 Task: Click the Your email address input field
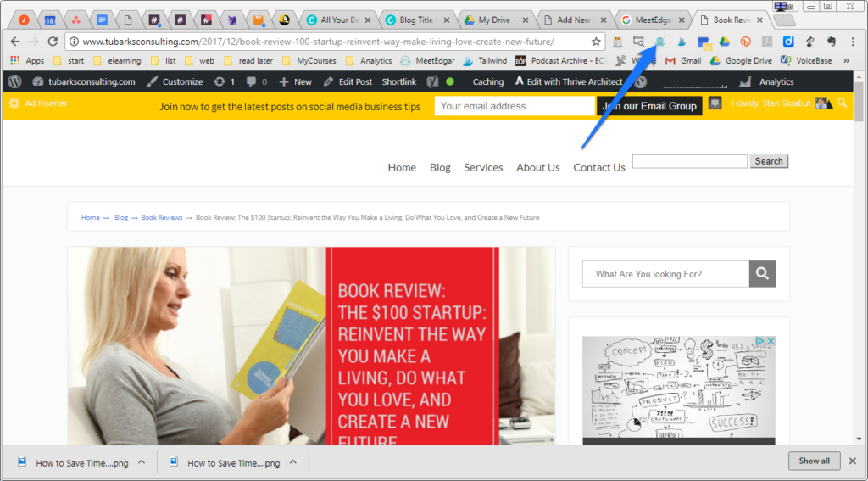(x=514, y=106)
